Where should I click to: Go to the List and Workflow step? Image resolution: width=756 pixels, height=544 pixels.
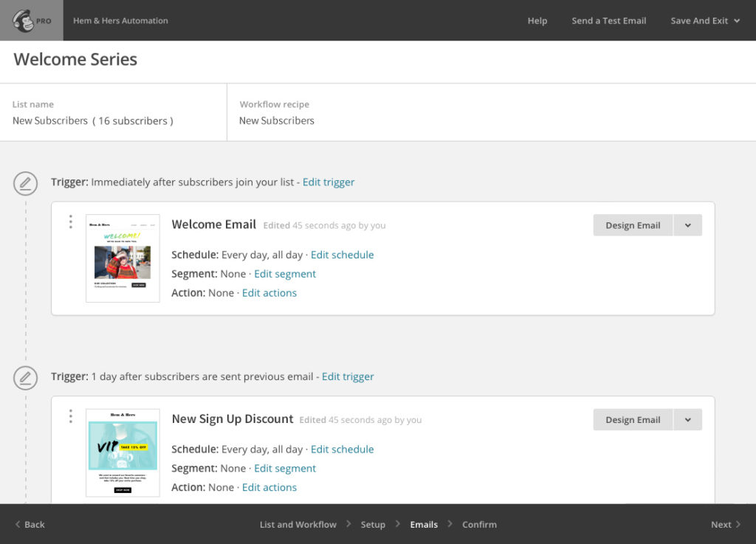298,524
